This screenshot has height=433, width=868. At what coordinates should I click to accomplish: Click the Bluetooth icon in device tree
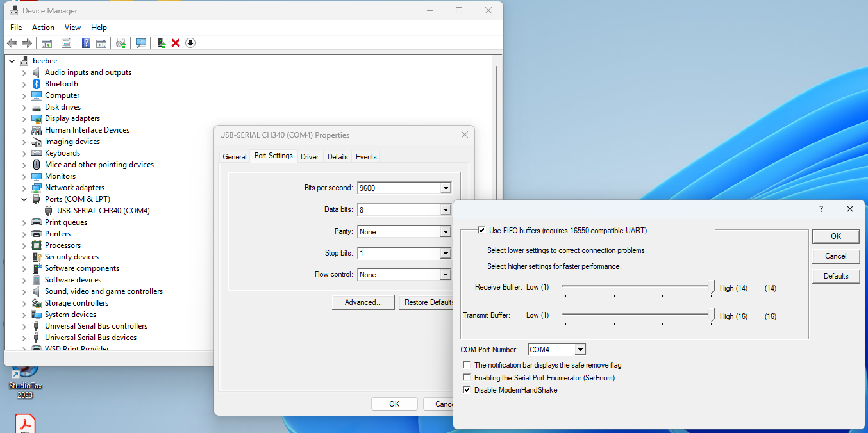click(37, 84)
